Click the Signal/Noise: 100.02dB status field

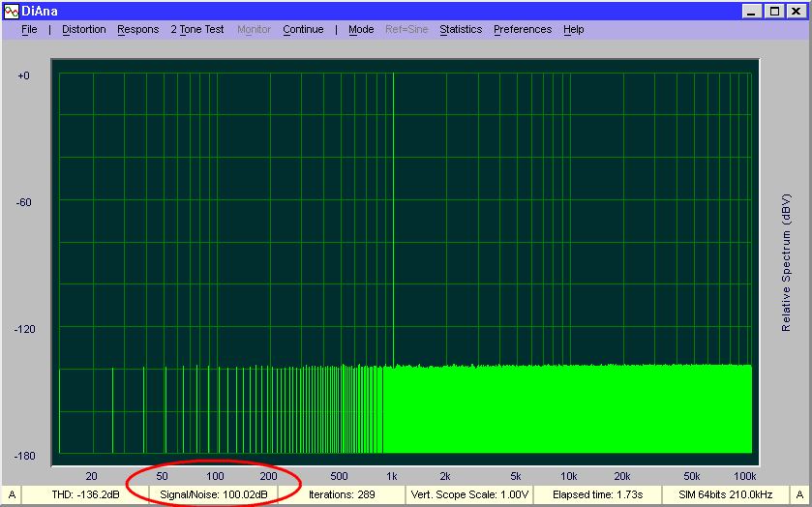[214, 494]
